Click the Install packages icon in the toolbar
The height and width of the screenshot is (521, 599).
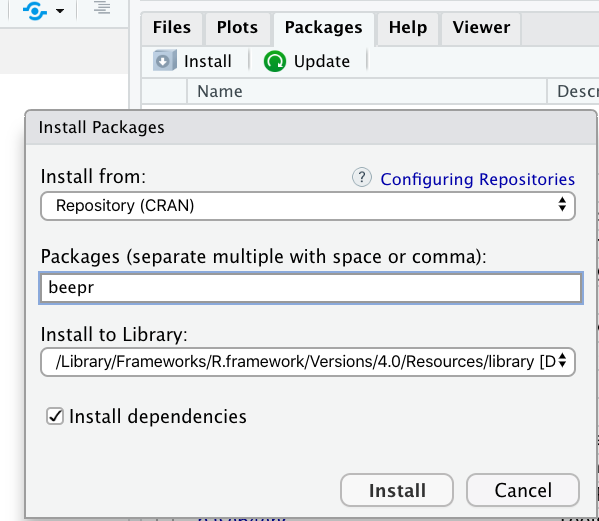coord(165,61)
